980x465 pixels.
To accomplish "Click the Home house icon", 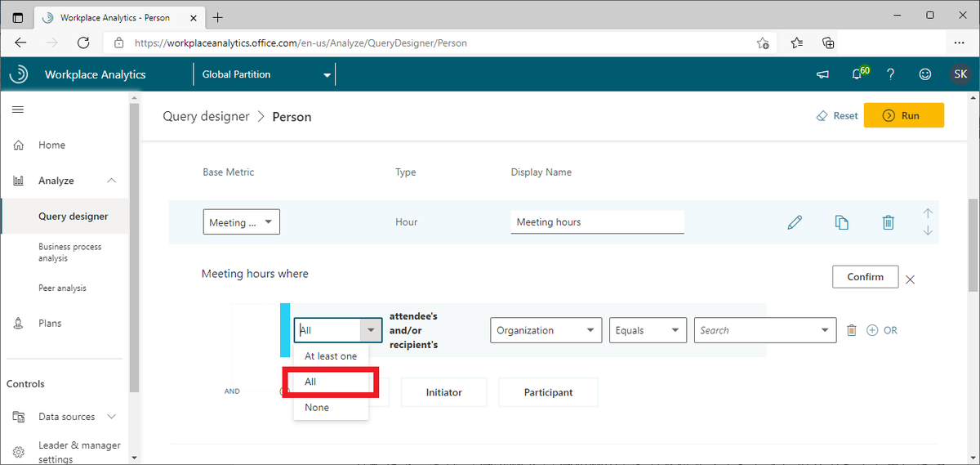I will tap(18, 145).
